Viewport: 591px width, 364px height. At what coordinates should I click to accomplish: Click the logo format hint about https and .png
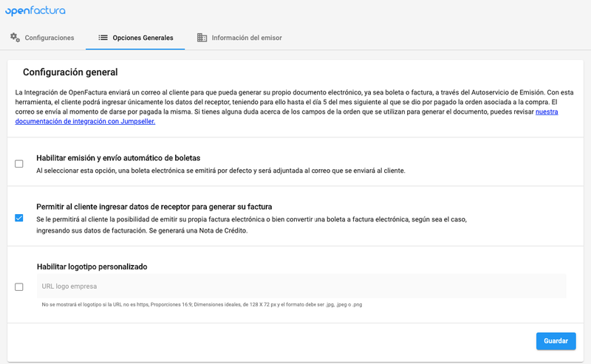[202, 304]
